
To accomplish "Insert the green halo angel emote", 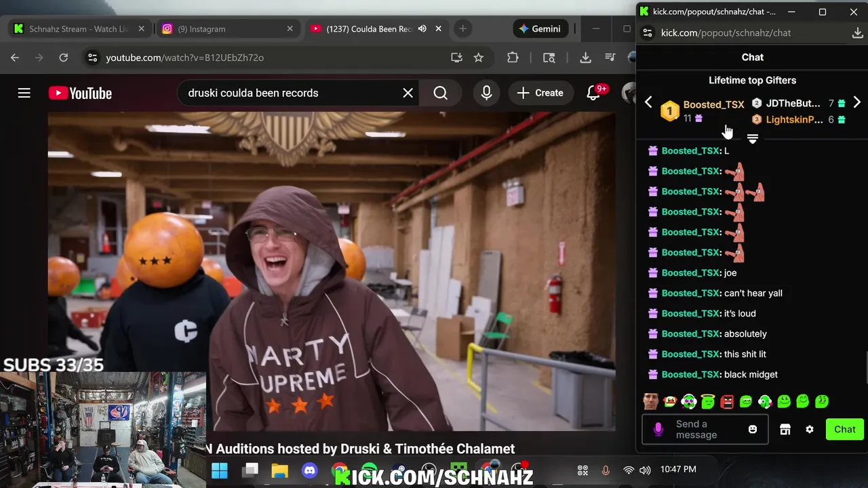I will [708, 401].
